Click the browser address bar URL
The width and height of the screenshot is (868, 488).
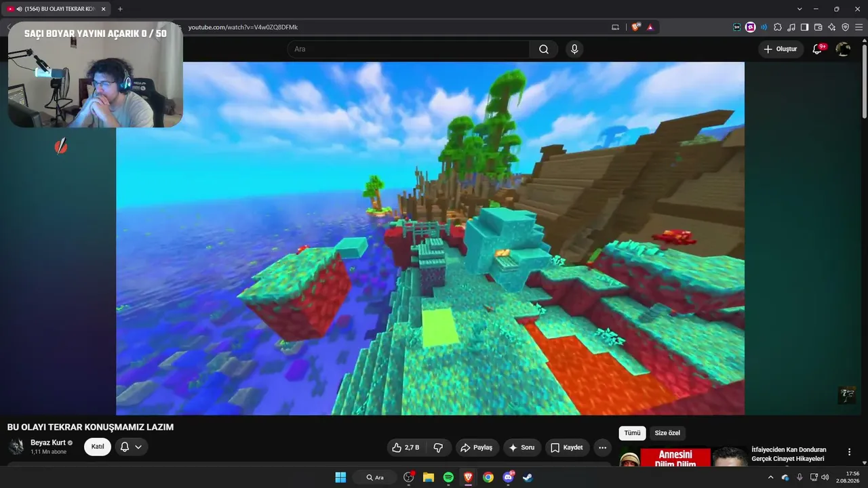pos(243,27)
